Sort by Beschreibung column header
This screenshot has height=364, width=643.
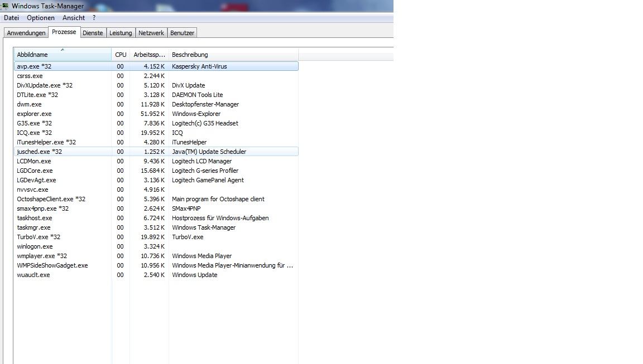233,55
